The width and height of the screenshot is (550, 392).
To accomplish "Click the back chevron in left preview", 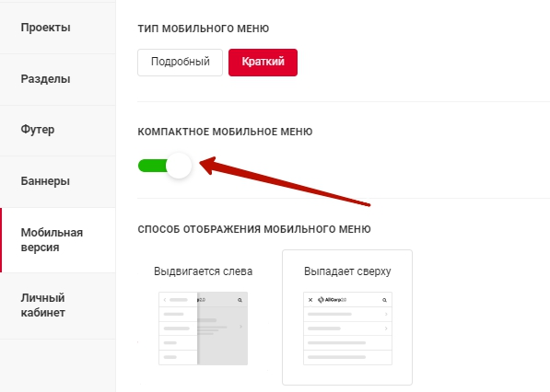I will (165, 300).
